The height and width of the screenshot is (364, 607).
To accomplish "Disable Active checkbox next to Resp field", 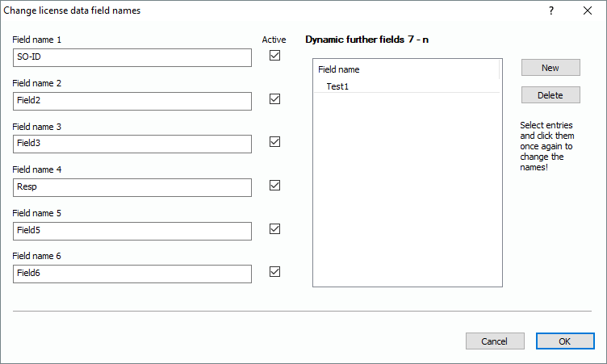I will (x=274, y=185).
